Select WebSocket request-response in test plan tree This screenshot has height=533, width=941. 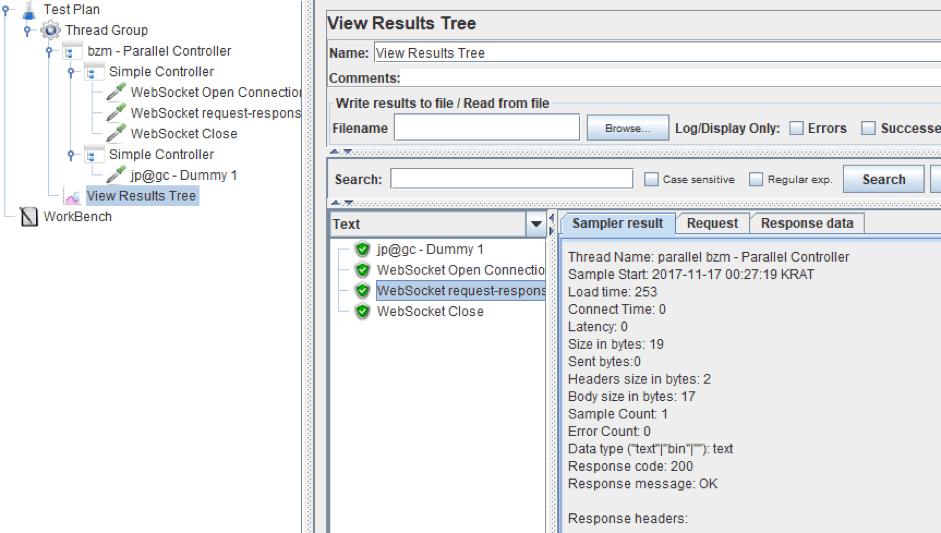pos(215,113)
